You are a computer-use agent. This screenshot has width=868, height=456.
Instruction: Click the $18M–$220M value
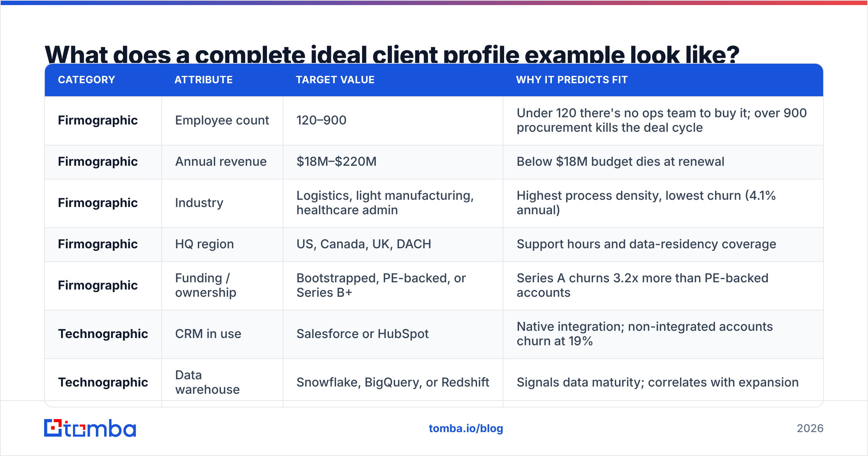coord(336,161)
